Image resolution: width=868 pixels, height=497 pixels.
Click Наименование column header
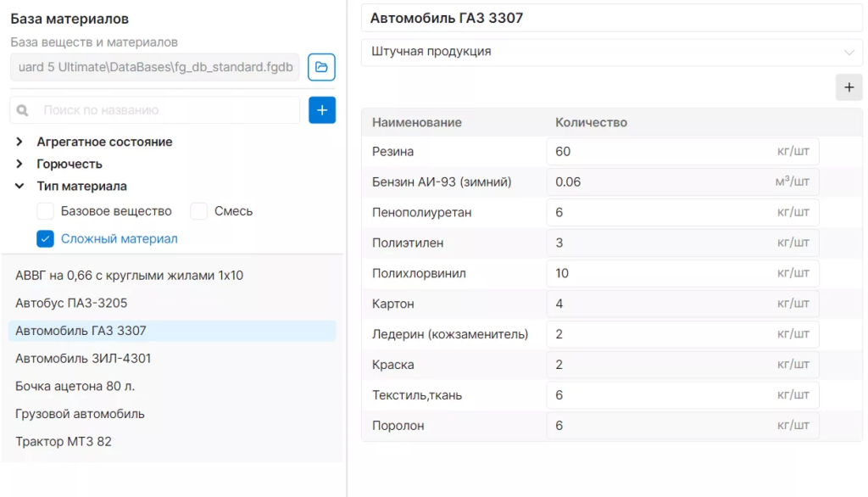(x=417, y=122)
